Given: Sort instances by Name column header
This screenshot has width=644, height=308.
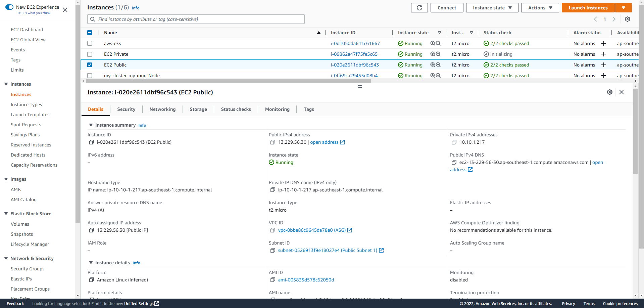Looking at the screenshot, I should click(x=110, y=33).
